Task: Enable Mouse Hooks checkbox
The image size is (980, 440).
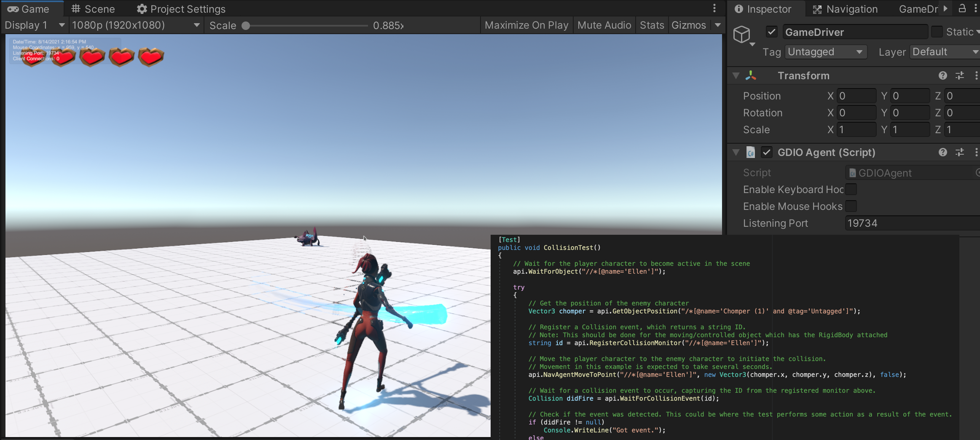Action: tap(851, 206)
